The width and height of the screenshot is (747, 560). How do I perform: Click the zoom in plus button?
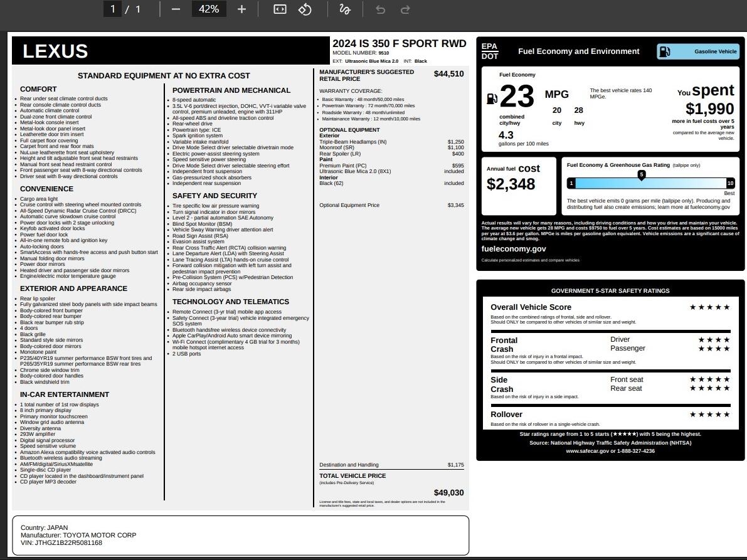coord(242,9)
